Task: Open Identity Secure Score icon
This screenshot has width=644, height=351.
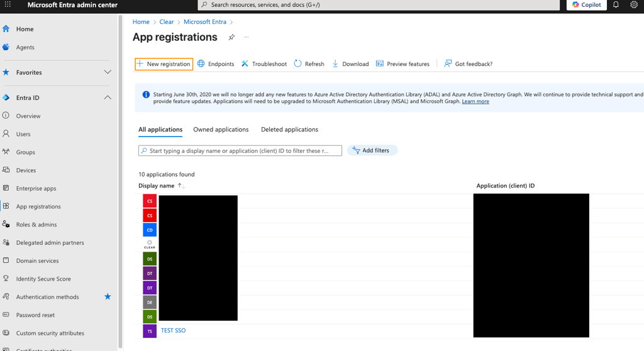Action: click(6, 278)
